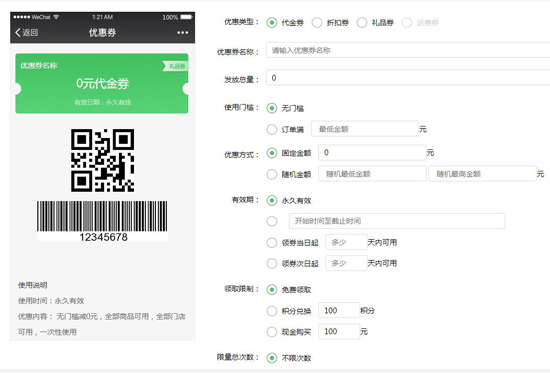Click the 使用说明 heading in preview
Image resolution: width=550 pixels, height=373 pixels.
(x=33, y=285)
